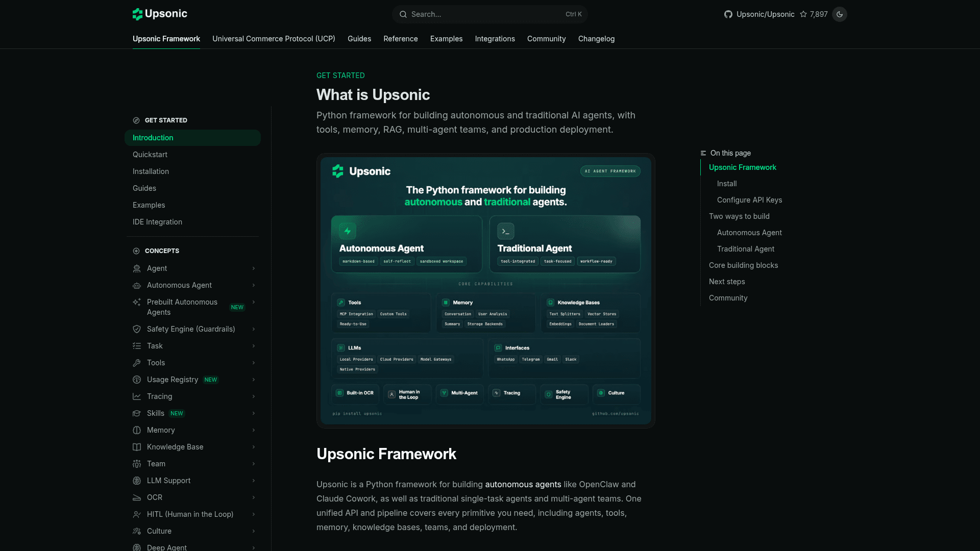This screenshot has width=980, height=551.
Task: View the Changelog tab
Action: click(x=597, y=39)
